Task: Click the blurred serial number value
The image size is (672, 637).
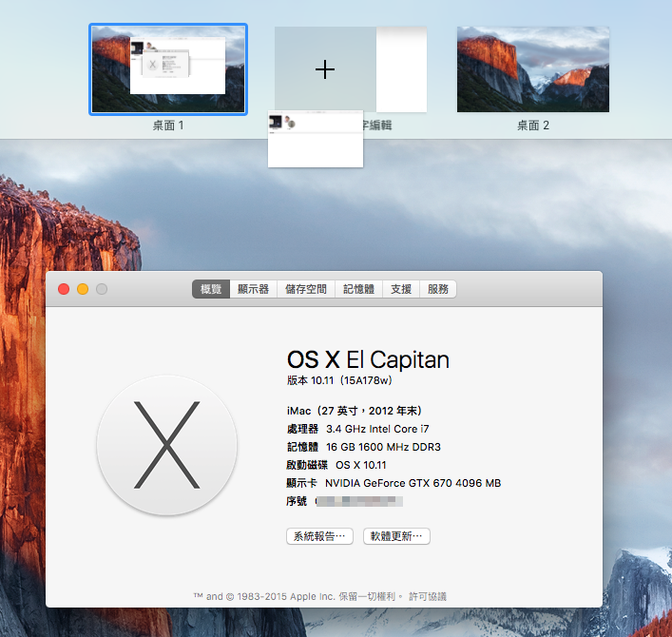Action: click(x=359, y=502)
